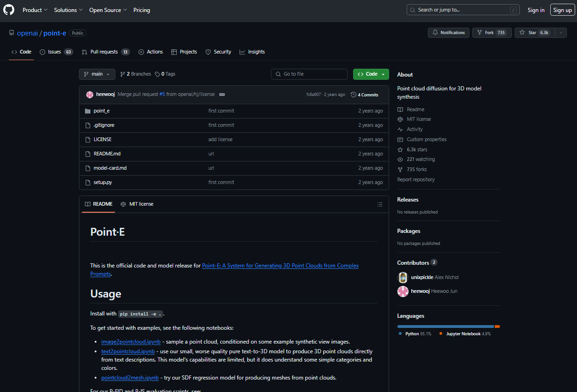The image size is (577, 392).
Task: Click the forks icon in About
Action: [x=400, y=169]
